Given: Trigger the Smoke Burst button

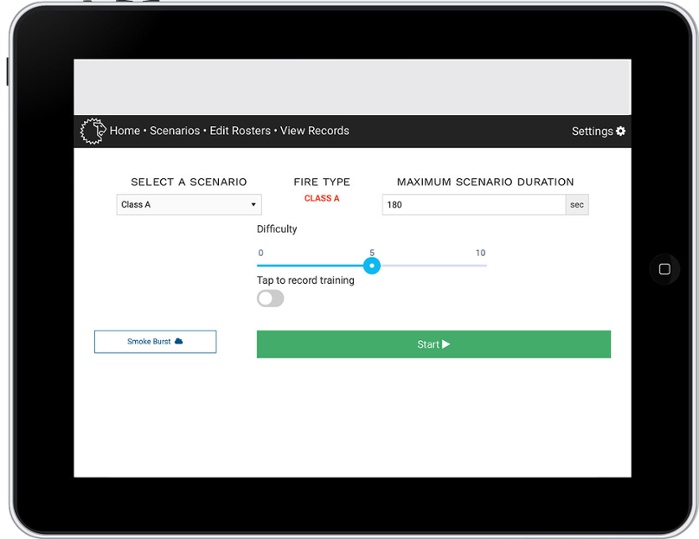Looking at the screenshot, I should 155,342.
